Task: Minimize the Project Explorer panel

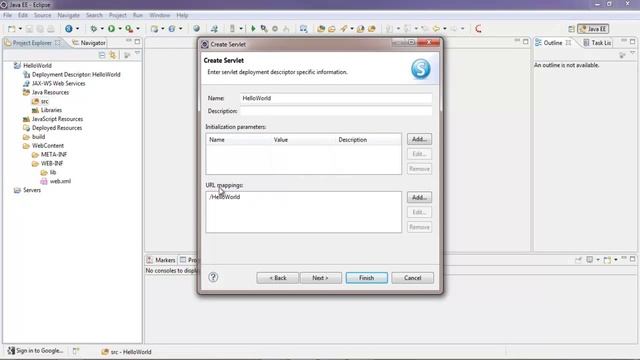Action: coord(129,41)
